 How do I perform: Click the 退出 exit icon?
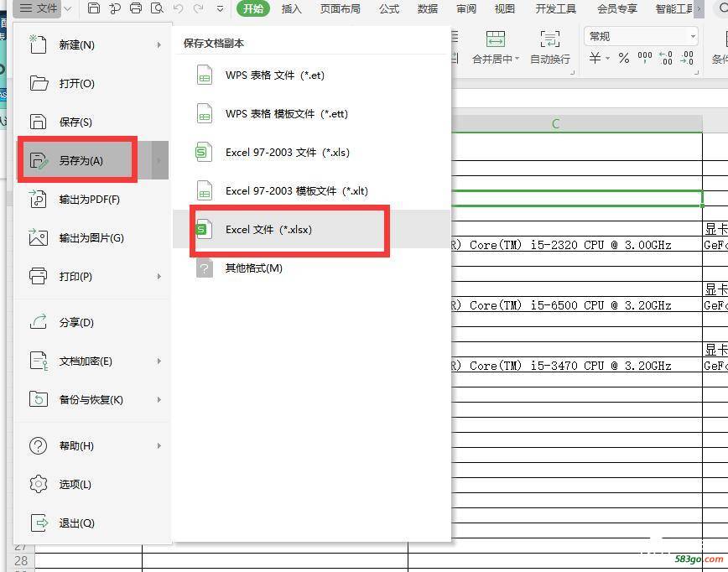(x=39, y=523)
